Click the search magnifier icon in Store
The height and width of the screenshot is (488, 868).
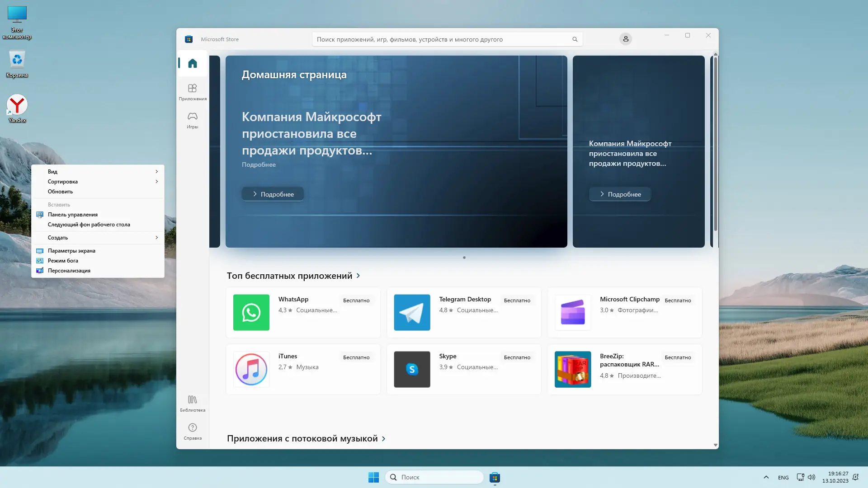tap(575, 39)
